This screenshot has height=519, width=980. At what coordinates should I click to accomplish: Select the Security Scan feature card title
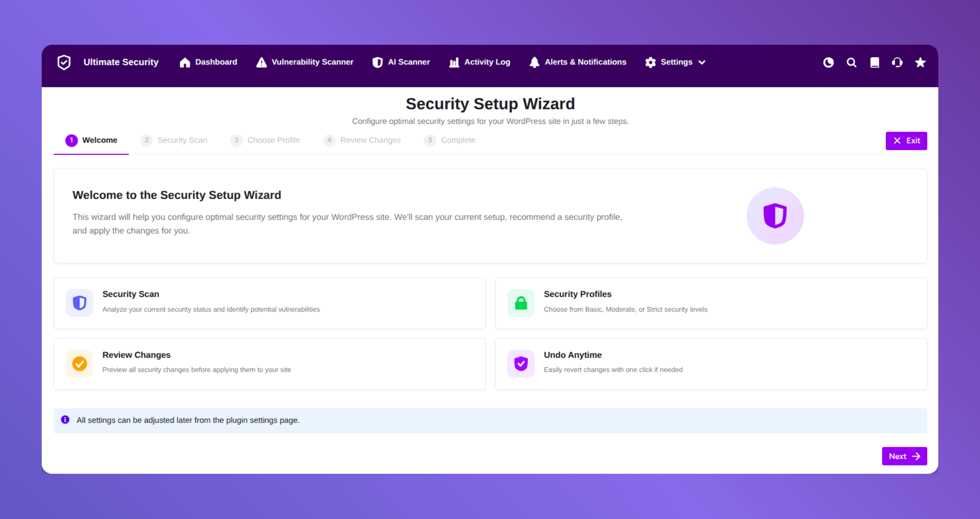[x=131, y=294]
